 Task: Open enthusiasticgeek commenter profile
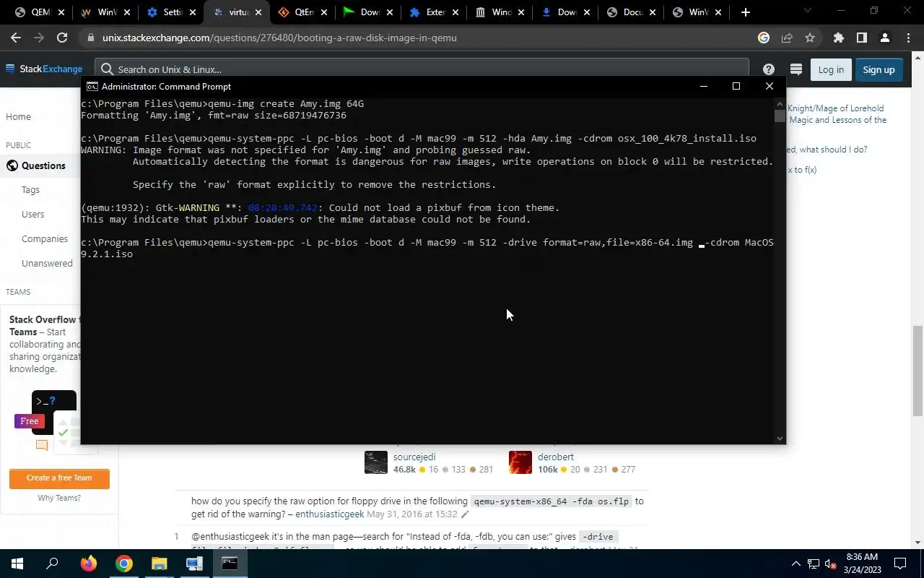[329, 514]
